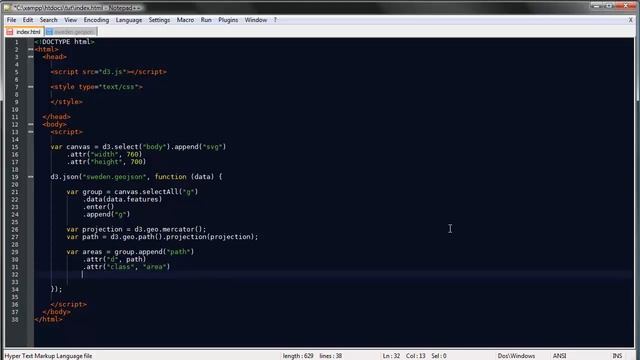Click line number 19 in the margin
Image resolution: width=640 pixels, height=360 pixels.
pyautogui.click(x=15, y=177)
